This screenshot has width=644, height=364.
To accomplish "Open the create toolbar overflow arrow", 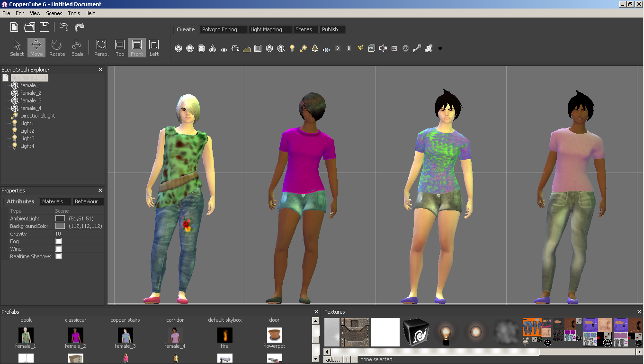I will tap(440, 49).
